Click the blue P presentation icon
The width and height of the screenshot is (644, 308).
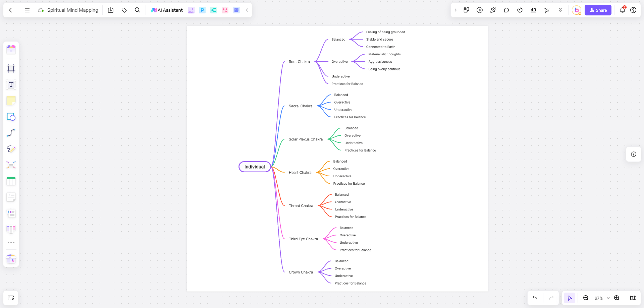coord(202,10)
